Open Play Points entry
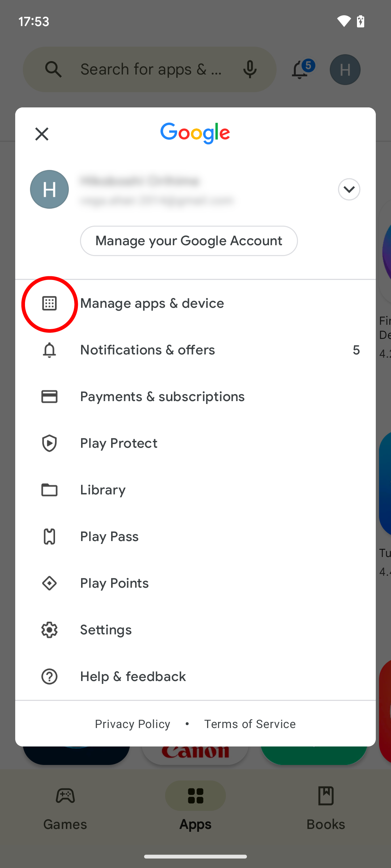The image size is (391, 868). tap(195, 583)
